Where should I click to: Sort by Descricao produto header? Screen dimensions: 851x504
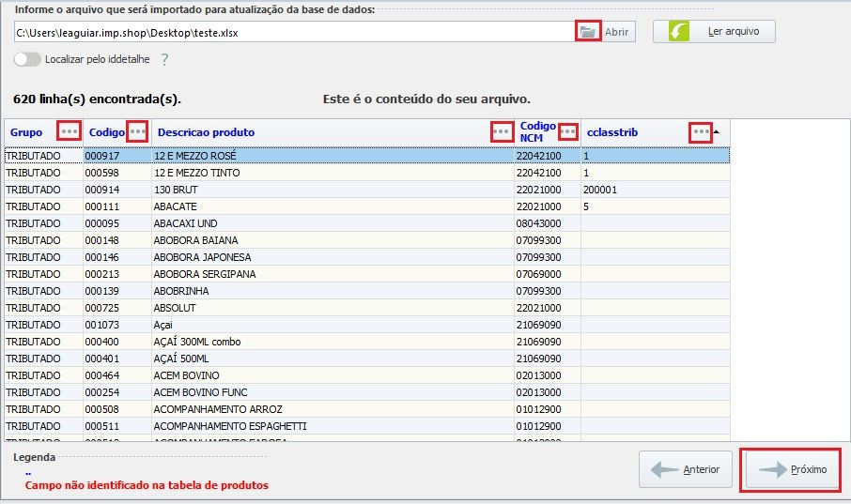click(206, 131)
